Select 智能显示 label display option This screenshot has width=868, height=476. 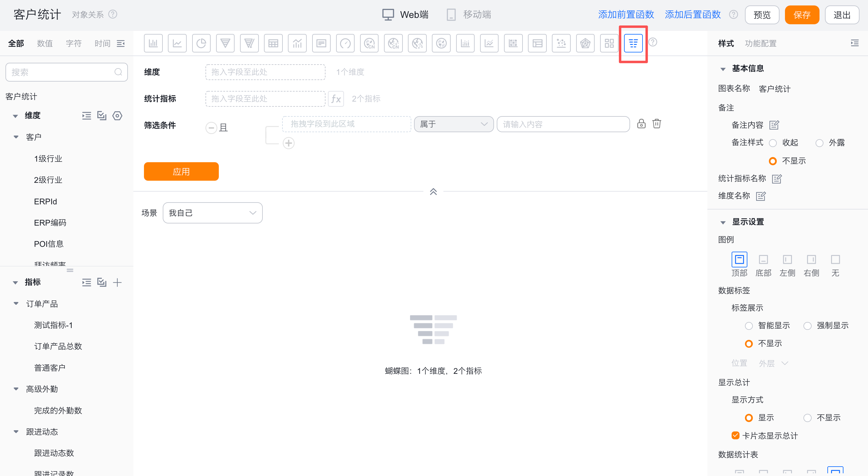coord(748,326)
